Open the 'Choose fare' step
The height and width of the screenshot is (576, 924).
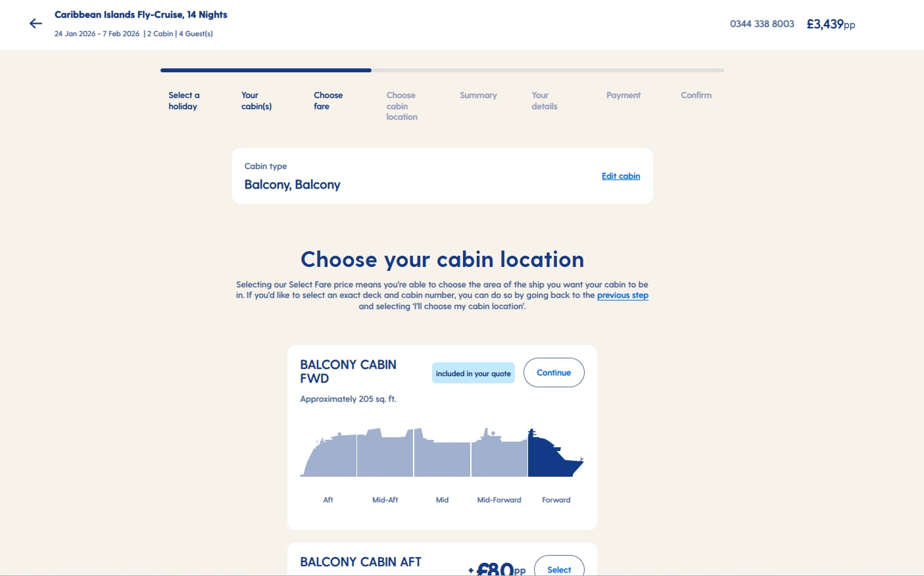point(328,101)
